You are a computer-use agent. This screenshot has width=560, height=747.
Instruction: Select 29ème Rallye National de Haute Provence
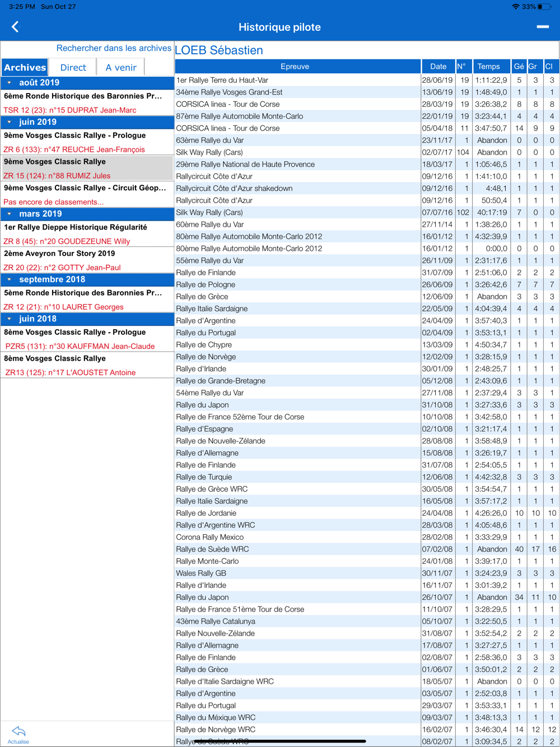click(367, 165)
